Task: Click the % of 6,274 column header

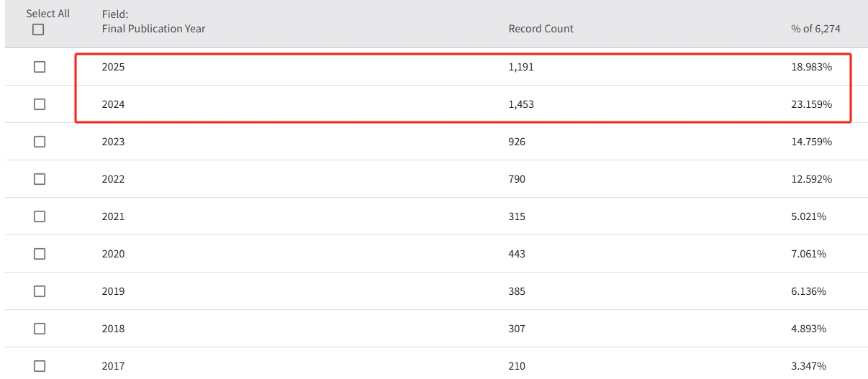Action: (x=815, y=29)
